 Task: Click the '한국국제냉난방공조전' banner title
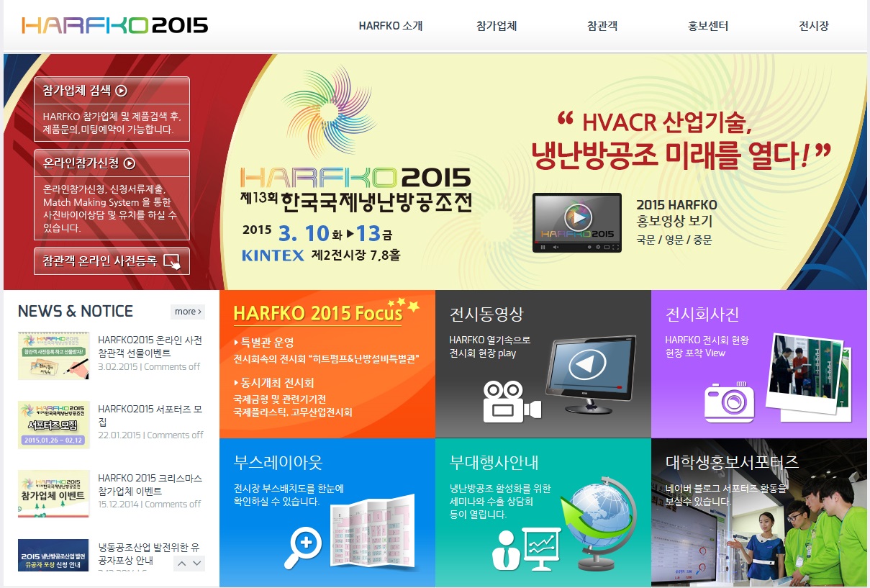coord(377,202)
